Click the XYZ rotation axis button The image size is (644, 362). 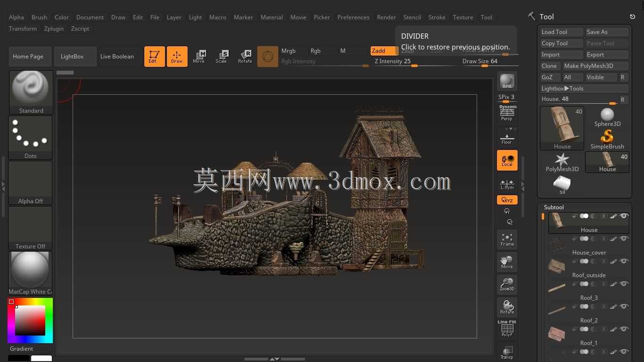507,200
